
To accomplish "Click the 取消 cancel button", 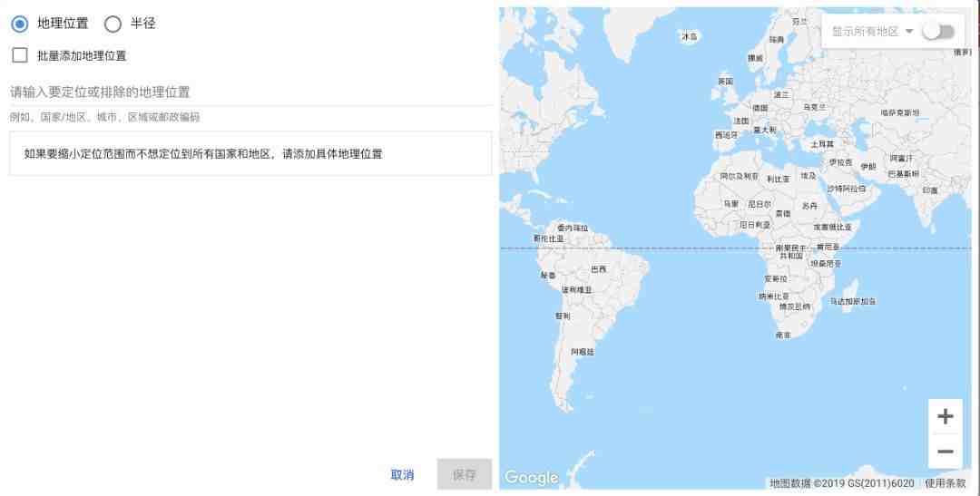I will (x=402, y=475).
